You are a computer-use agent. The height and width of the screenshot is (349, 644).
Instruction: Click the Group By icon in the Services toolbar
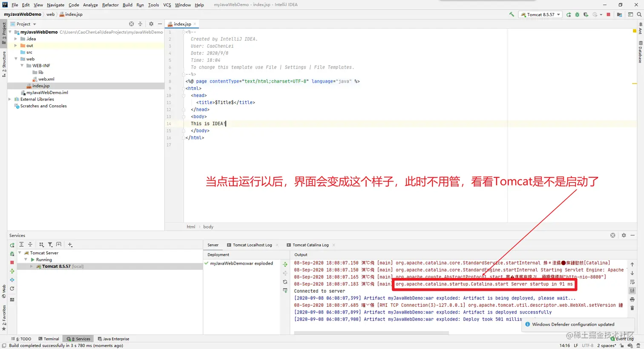click(x=41, y=245)
